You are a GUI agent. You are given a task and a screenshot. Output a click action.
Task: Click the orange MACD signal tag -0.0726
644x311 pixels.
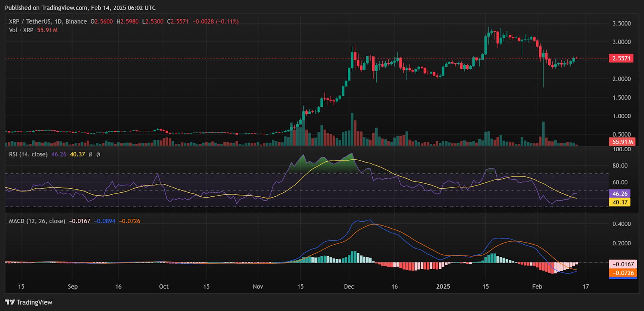623,273
